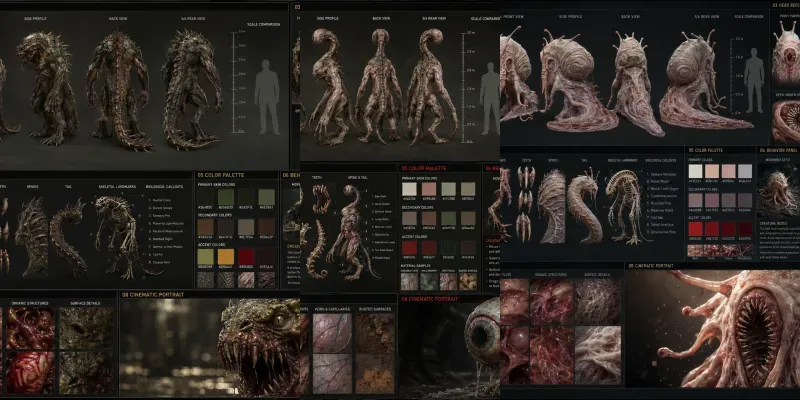Select the brown first secondary swatch on the green creature sheet
Viewport: 800px width, 400px height.
[206, 227]
